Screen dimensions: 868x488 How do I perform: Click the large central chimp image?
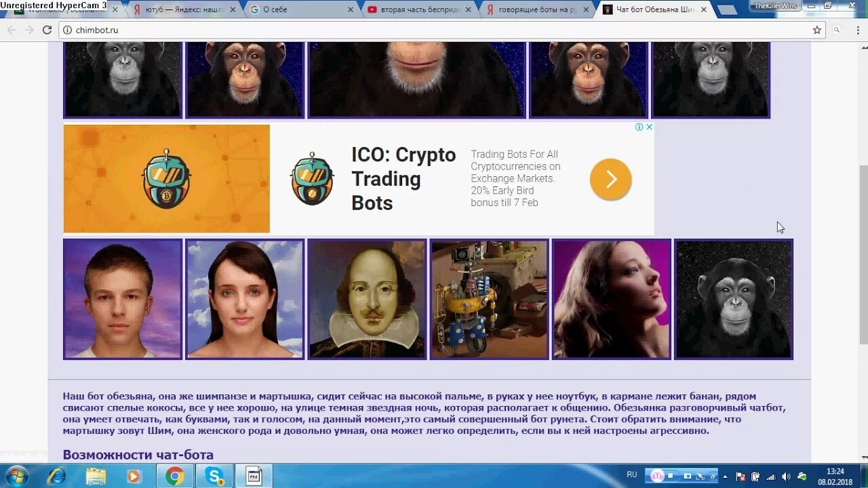417,80
